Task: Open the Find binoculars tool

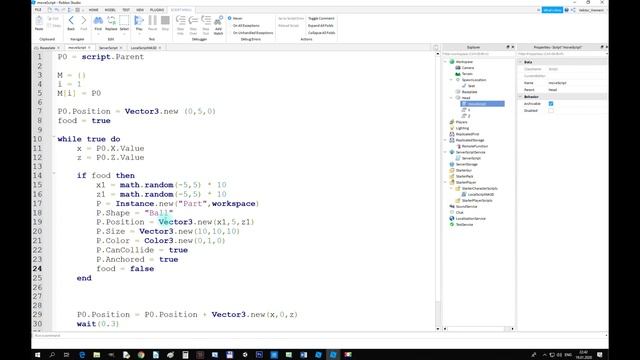Action: pyautogui.click(x=98, y=20)
